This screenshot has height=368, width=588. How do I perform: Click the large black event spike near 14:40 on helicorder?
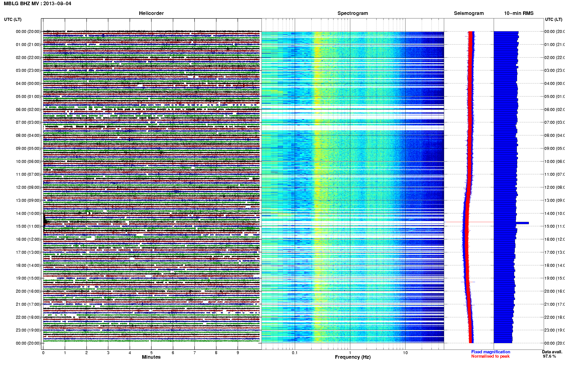(x=45, y=221)
